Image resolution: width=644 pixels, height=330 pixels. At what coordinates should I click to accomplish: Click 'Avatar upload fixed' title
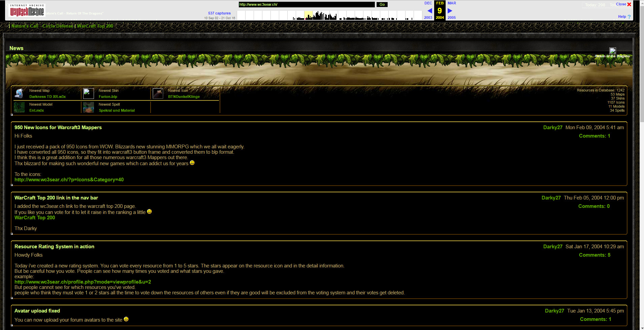pos(37,311)
